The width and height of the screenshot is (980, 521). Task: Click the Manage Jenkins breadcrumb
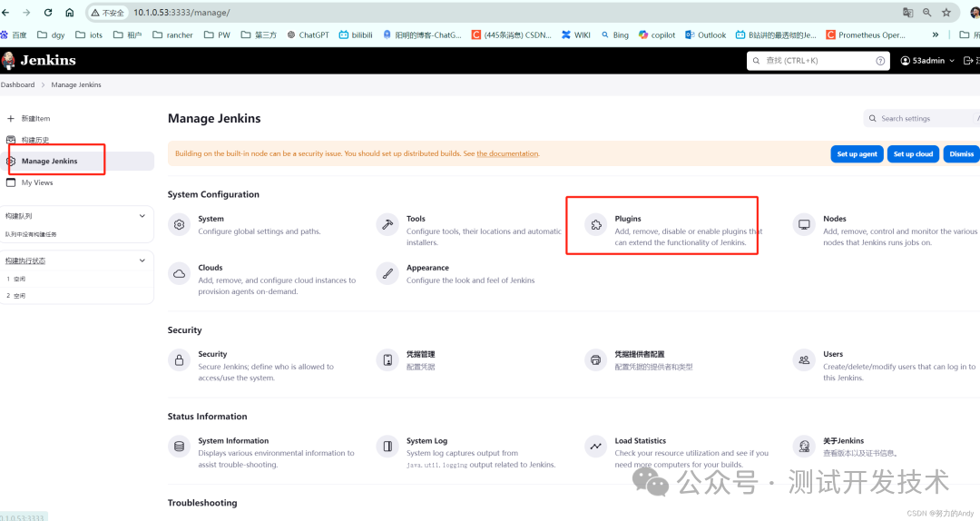click(x=76, y=84)
